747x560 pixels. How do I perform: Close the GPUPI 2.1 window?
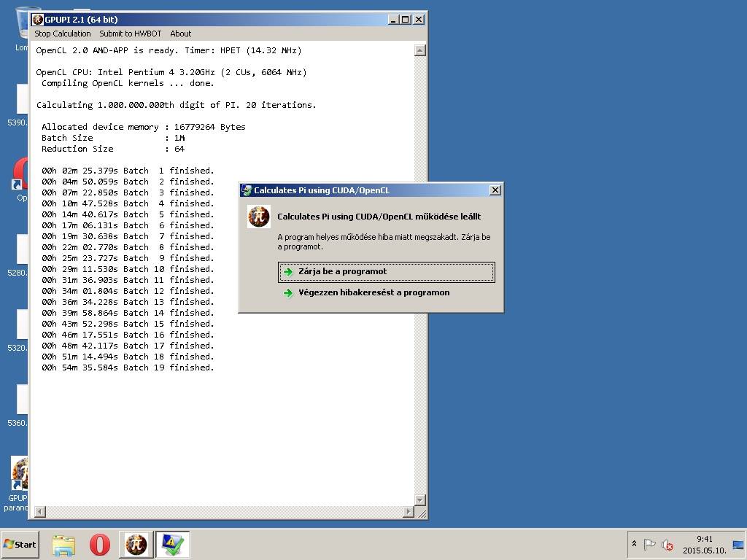(419, 20)
